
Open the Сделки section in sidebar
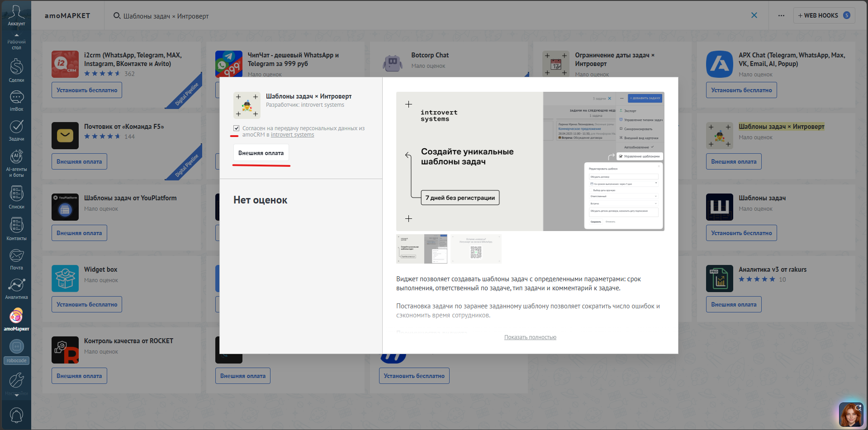pos(16,71)
